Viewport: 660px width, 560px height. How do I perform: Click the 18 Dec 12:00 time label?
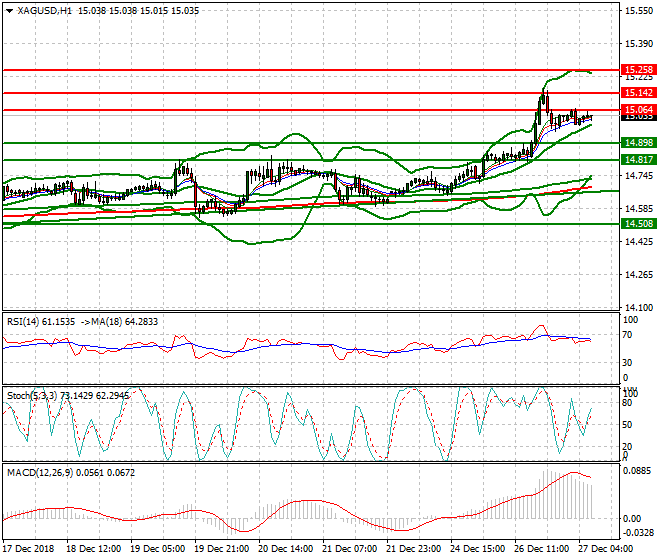click(93, 549)
